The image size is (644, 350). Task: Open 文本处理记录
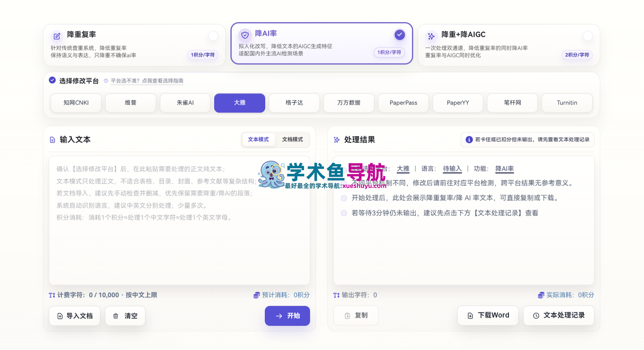[x=559, y=316]
